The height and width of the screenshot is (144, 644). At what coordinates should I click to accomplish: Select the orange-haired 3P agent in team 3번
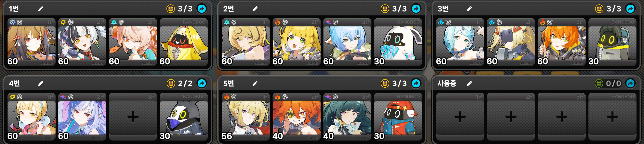point(561,42)
